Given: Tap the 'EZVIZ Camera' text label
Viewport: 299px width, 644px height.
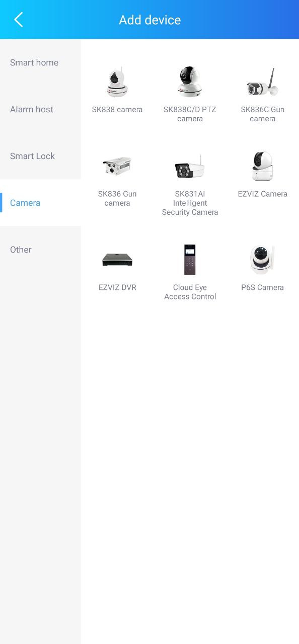Looking at the screenshot, I should tap(262, 194).
